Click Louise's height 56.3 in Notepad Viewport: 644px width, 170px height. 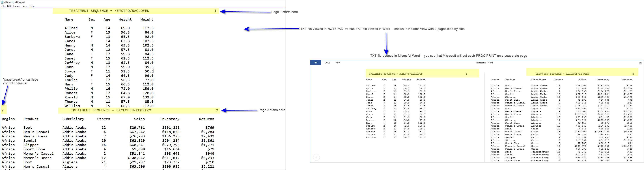click(125, 80)
